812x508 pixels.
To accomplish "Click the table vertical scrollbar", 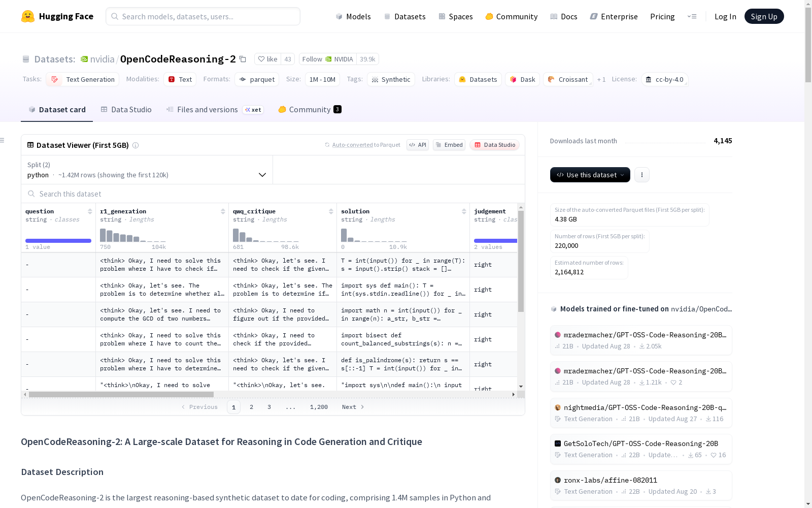I will (521, 261).
